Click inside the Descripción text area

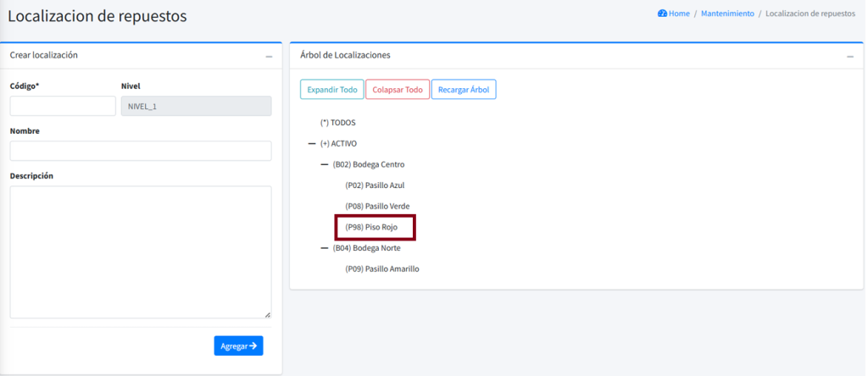(x=141, y=252)
